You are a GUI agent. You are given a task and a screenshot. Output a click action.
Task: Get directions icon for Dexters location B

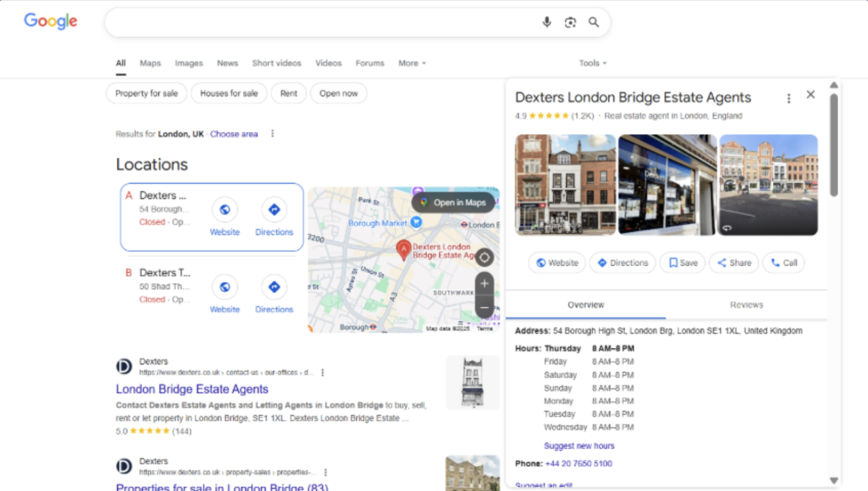[x=274, y=287]
